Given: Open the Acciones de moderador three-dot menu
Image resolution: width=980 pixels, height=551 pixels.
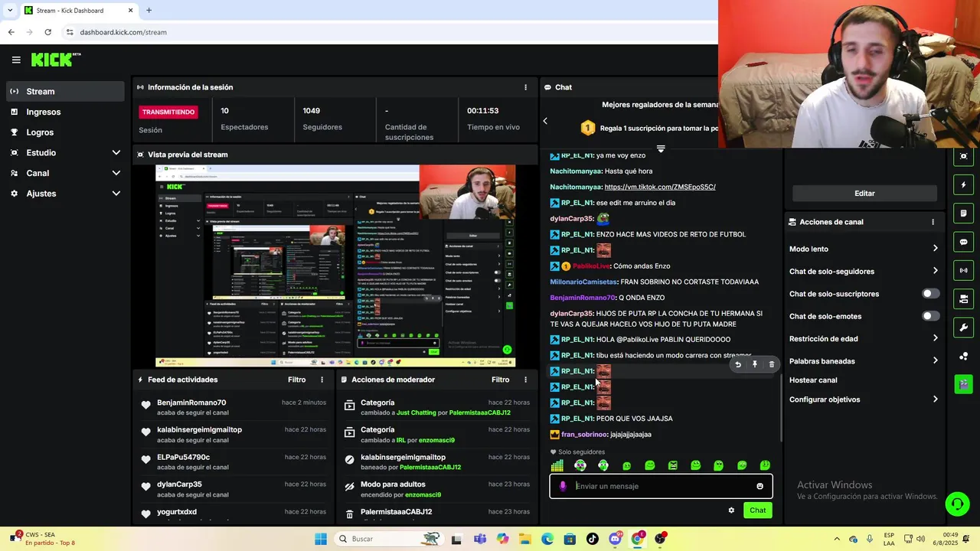Looking at the screenshot, I should [x=525, y=380].
